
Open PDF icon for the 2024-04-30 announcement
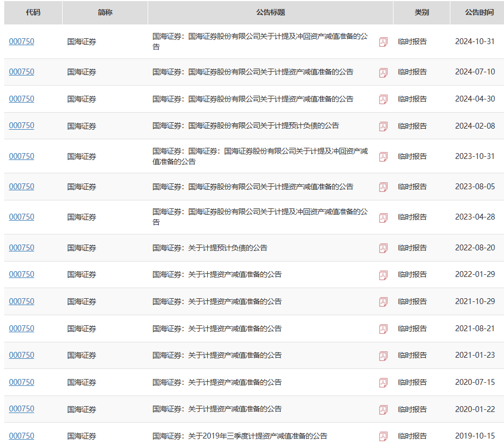coord(383,99)
